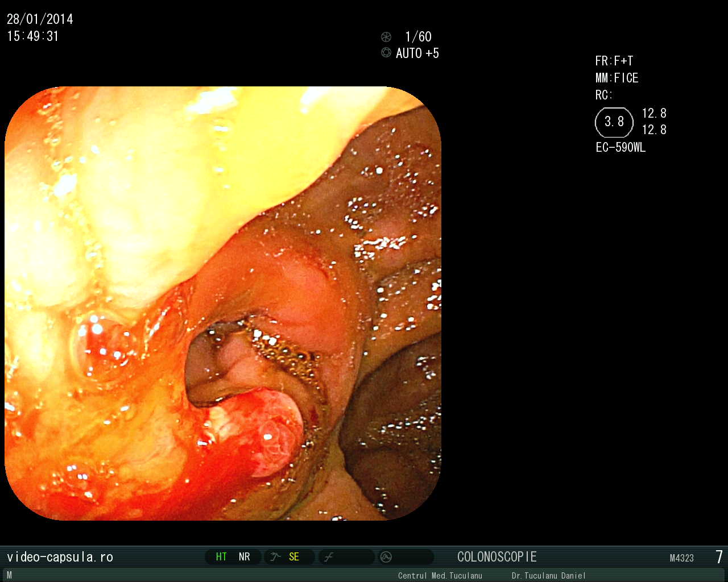
Task: Open the AUTO +5 exposure setting
Action: click(417, 53)
